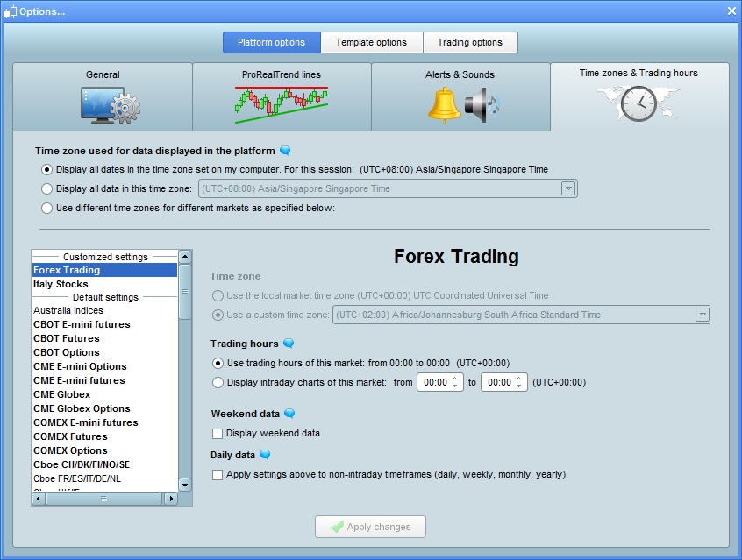Increase the 'from' time stepper

click(x=454, y=379)
